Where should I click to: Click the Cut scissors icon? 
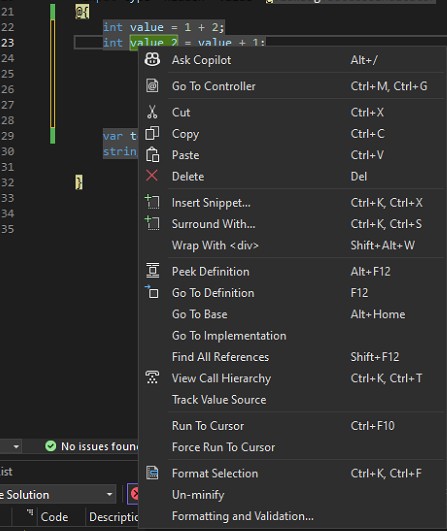152,112
